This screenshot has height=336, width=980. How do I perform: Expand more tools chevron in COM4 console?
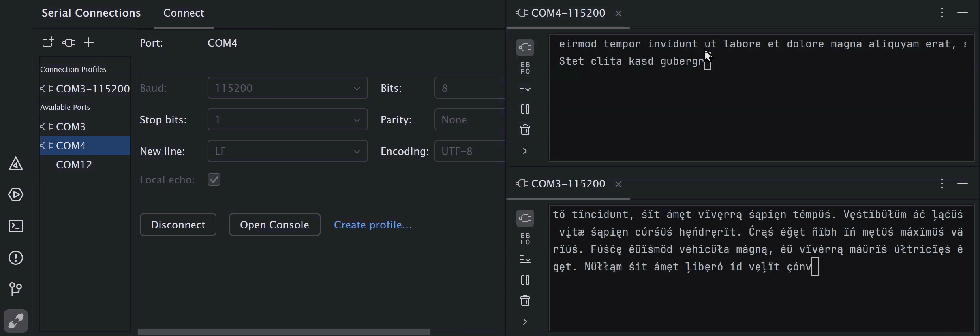(x=525, y=151)
